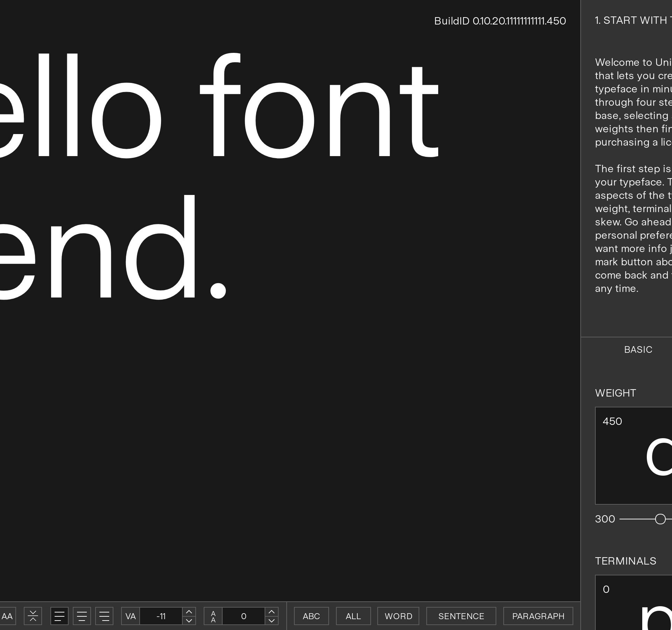672x630 pixels.
Task: Decrease tracking value with down arrow
Action: tap(189, 621)
